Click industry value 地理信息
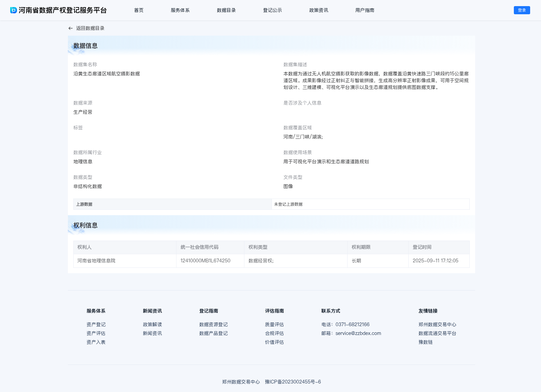 [83, 162]
